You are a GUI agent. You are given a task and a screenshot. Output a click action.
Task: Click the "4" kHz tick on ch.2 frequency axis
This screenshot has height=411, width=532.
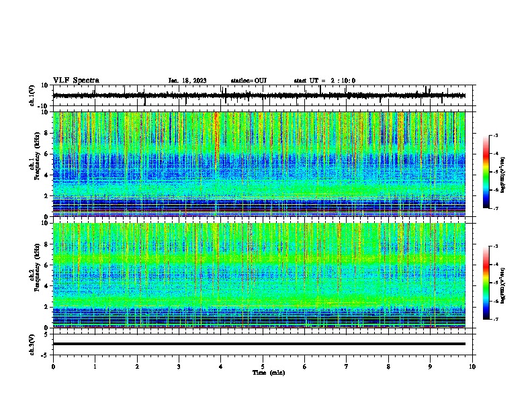[x=47, y=286]
